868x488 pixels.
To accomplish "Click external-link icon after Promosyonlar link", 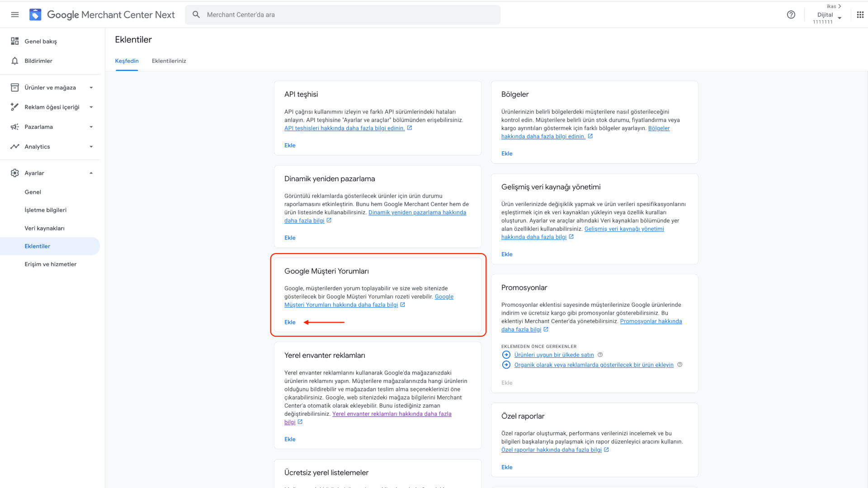I will [x=546, y=329].
